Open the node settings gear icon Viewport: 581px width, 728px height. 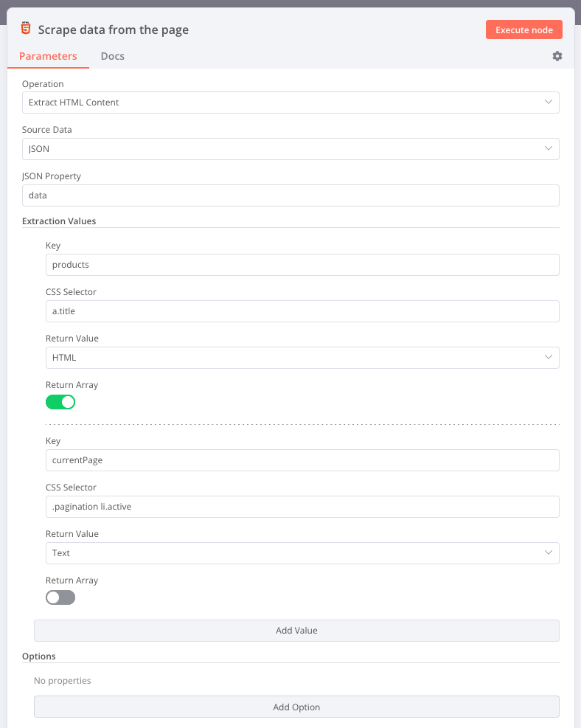click(x=557, y=56)
